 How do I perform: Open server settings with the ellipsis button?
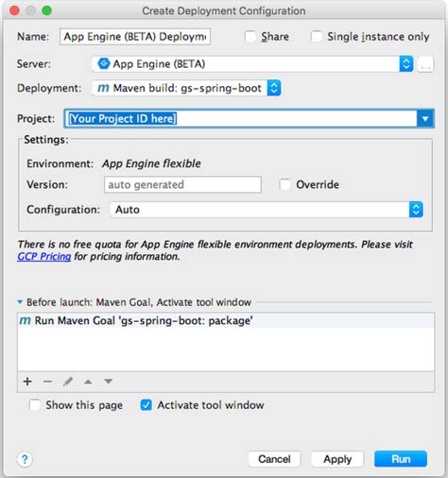click(425, 64)
